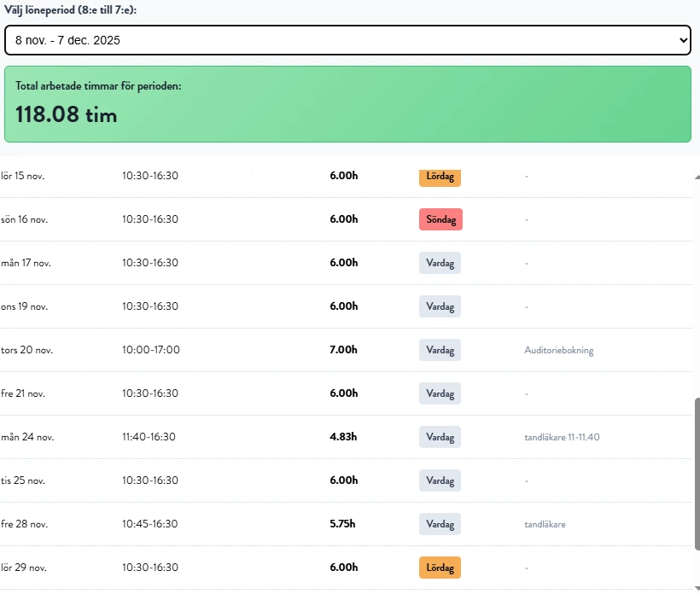This screenshot has width=700, height=594.
Task: Click the scrollbar up arrow
Action: click(x=696, y=177)
